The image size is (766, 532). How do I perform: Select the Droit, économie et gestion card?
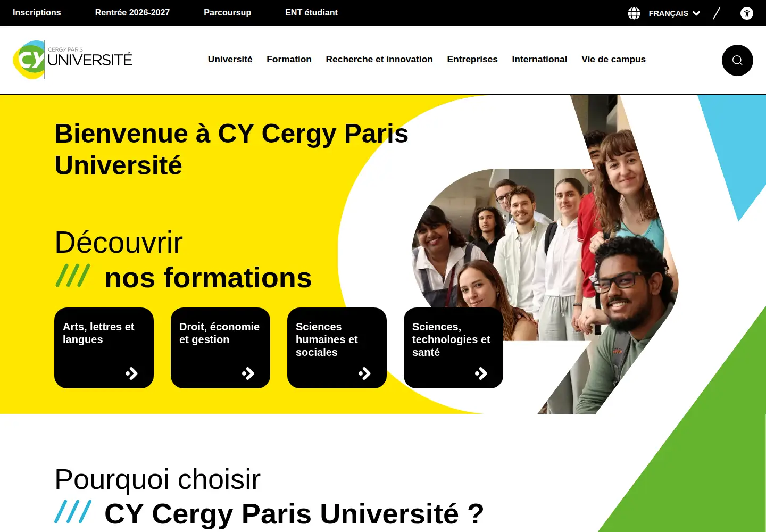coord(220,348)
